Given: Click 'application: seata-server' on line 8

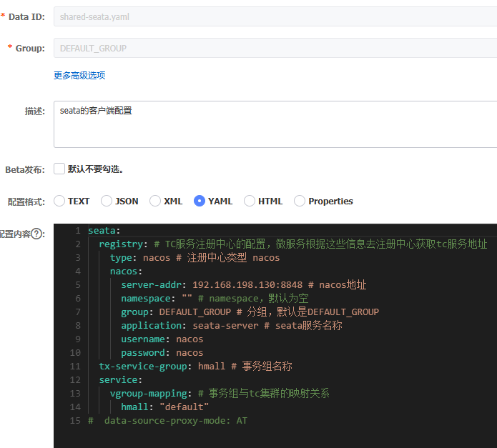Looking at the screenshot, I should pos(190,326).
